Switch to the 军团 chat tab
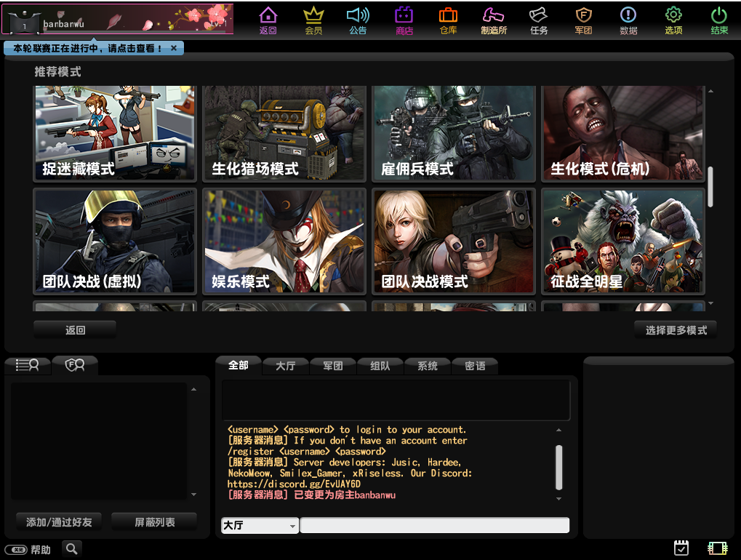This screenshot has height=560, width=741. click(x=333, y=366)
